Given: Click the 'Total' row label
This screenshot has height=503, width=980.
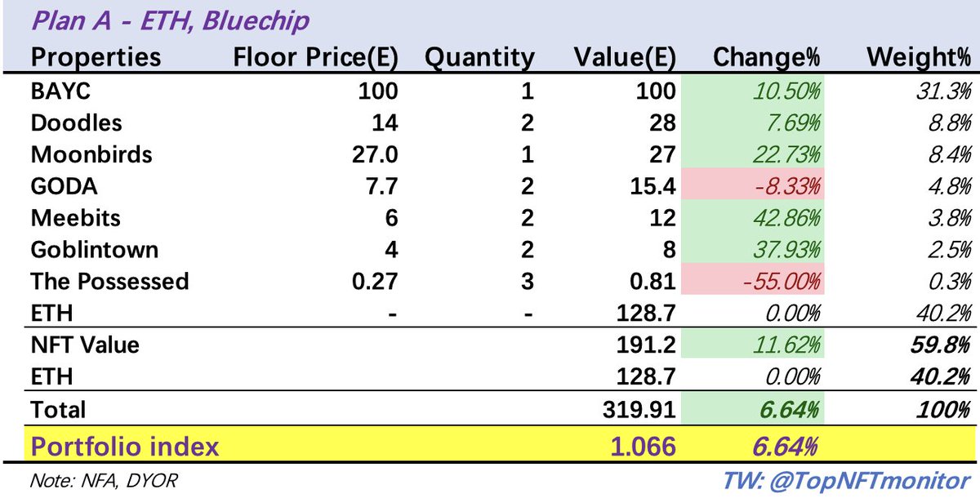Looking at the screenshot, I should (x=58, y=408).
